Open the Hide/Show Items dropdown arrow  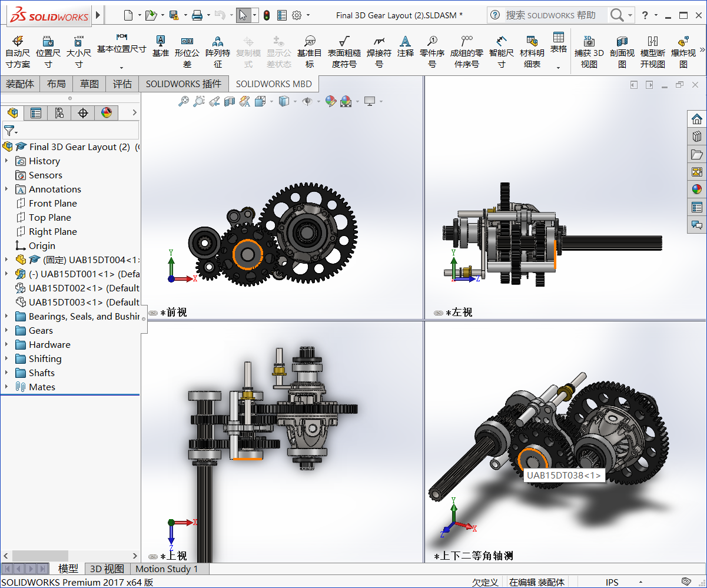point(319,101)
